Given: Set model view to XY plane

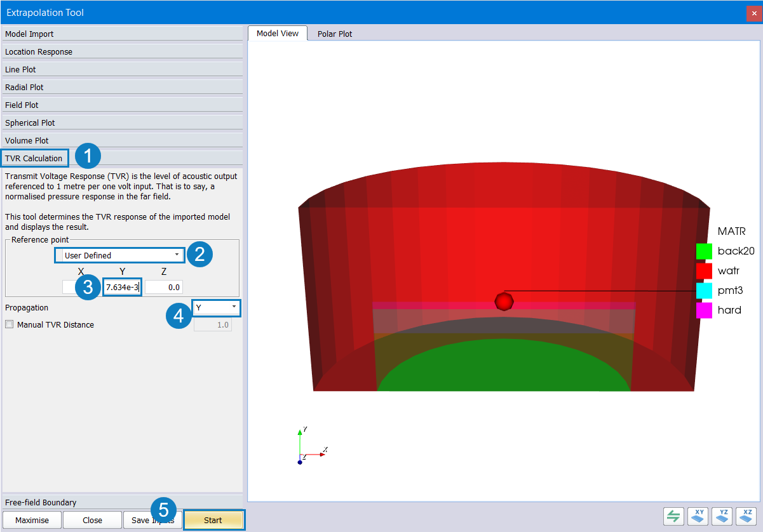Looking at the screenshot, I should pos(698,516).
